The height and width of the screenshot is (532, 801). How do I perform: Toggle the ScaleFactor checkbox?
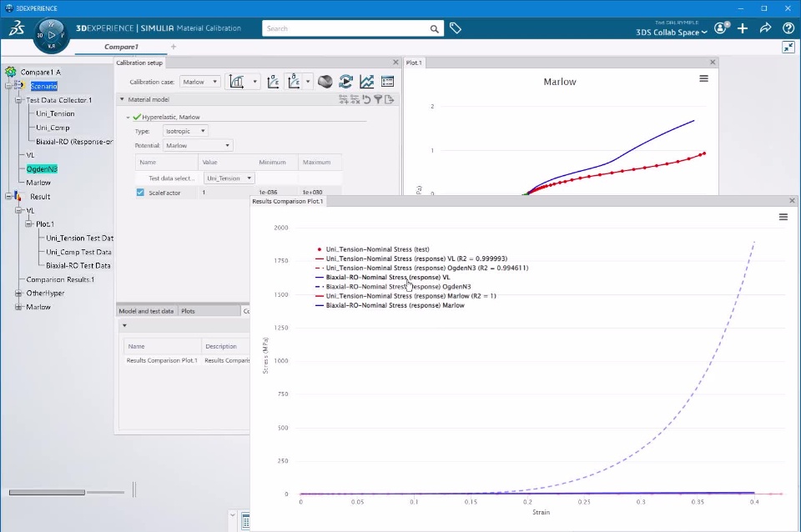tap(140, 193)
